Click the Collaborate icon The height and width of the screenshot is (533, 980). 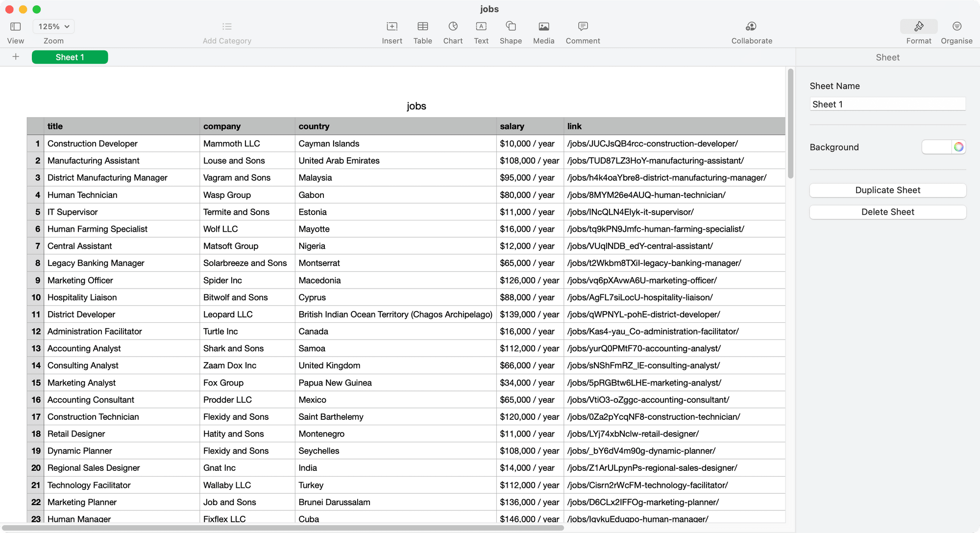[751, 26]
